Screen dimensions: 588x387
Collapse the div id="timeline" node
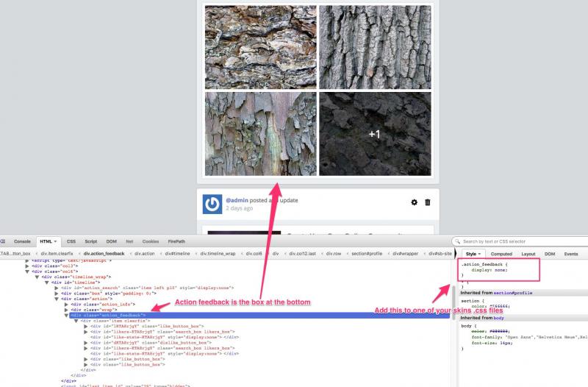click(47, 282)
